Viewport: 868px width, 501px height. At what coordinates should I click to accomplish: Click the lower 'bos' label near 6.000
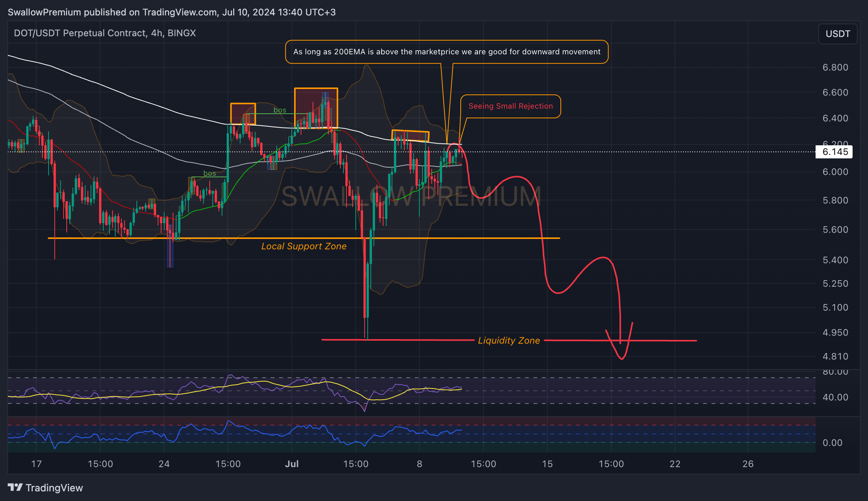210,173
